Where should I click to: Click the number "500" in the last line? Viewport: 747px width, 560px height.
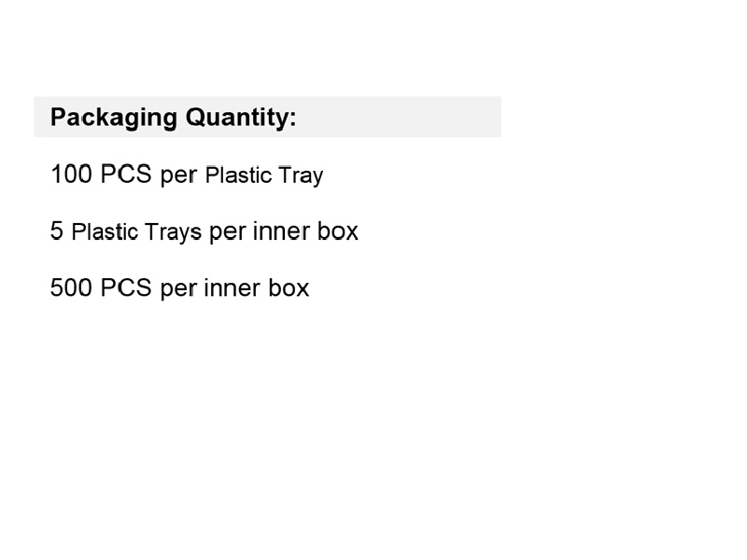click(71, 287)
